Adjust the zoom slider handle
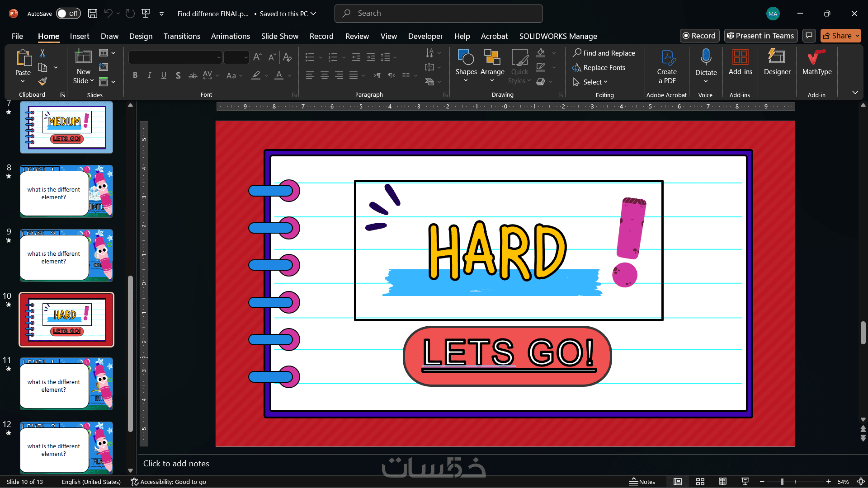Viewport: 868px width, 488px height. tap(782, 482)
